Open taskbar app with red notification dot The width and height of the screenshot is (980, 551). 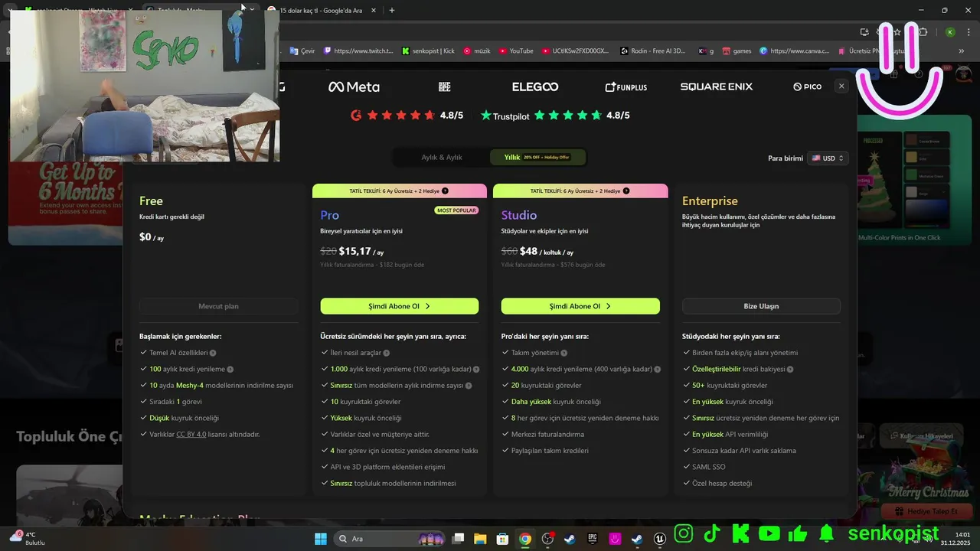(x=547, y=539)
